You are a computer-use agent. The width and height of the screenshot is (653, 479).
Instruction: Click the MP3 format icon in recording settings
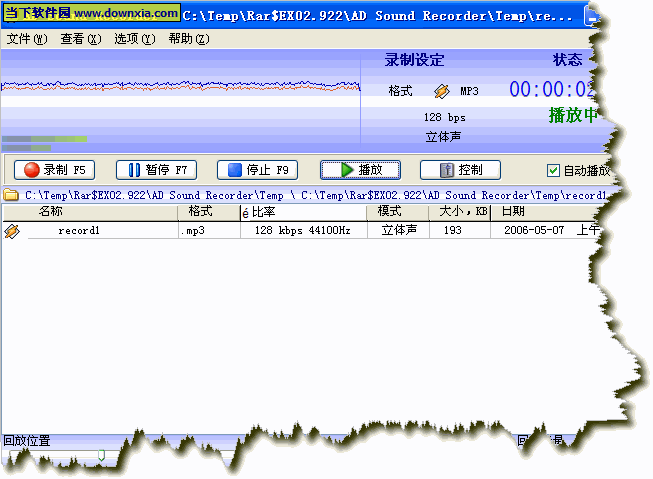tap(442, 91)
